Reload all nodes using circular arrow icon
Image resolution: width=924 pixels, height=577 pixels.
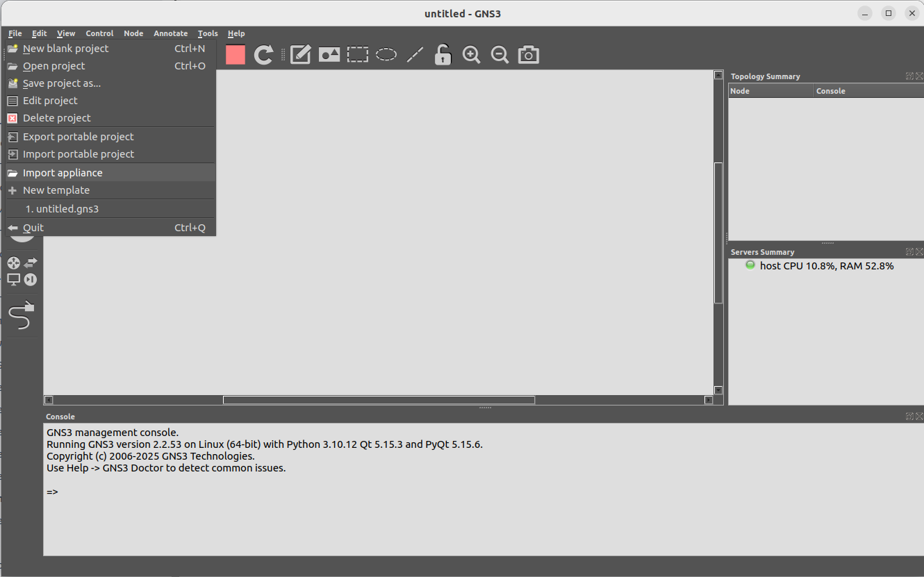tap(263, 54)
